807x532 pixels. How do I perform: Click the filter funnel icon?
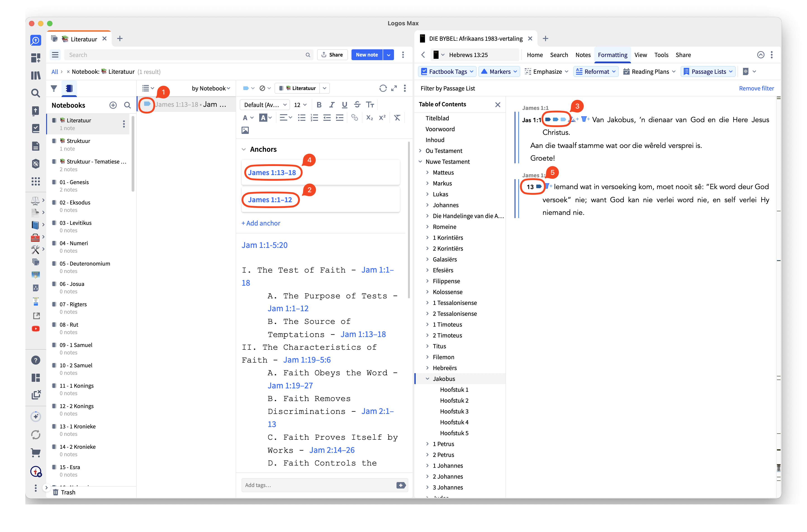point(54,88)
